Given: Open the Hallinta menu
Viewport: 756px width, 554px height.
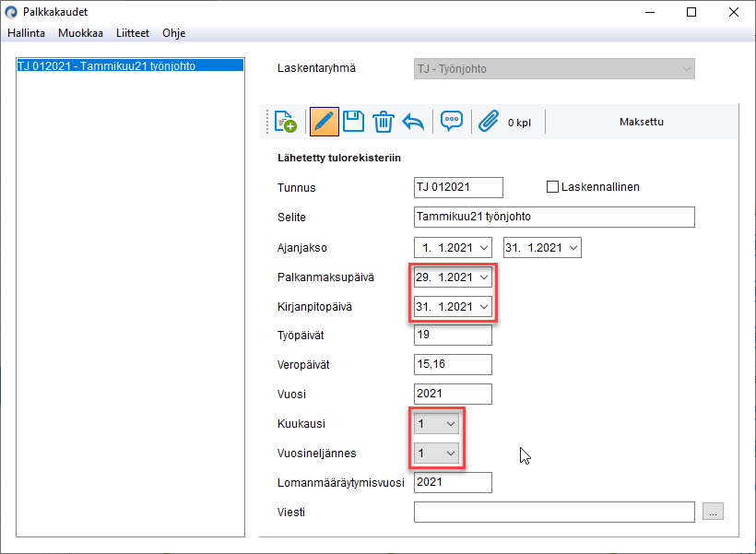Looking at the screenshot, I should coord(27,33).
